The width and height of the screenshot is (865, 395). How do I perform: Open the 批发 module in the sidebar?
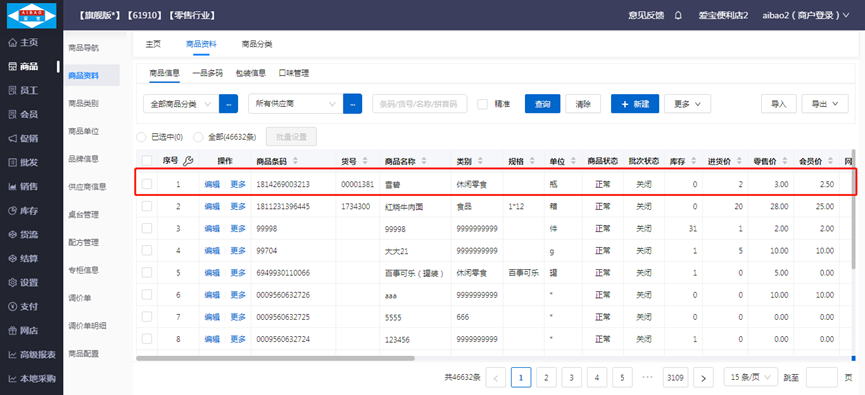pyautogui.click(x=23, y=163)
